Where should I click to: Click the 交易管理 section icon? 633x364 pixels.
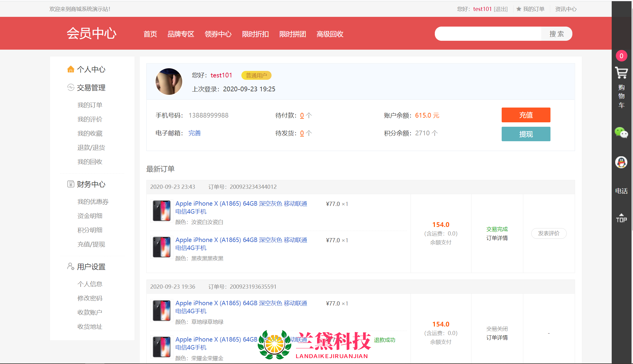71,87
